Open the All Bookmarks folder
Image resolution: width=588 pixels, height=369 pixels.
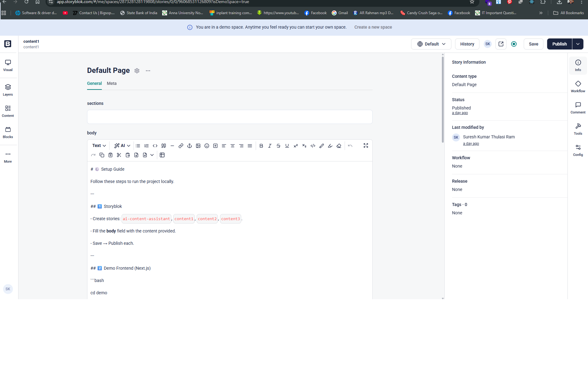click(x=569, y=13)
